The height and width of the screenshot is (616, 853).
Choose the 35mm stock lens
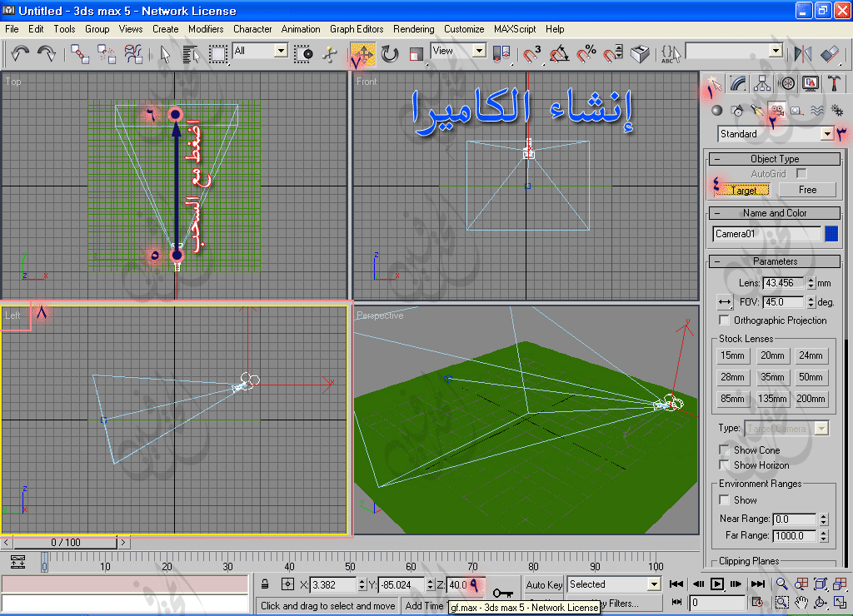coord(772,377)
